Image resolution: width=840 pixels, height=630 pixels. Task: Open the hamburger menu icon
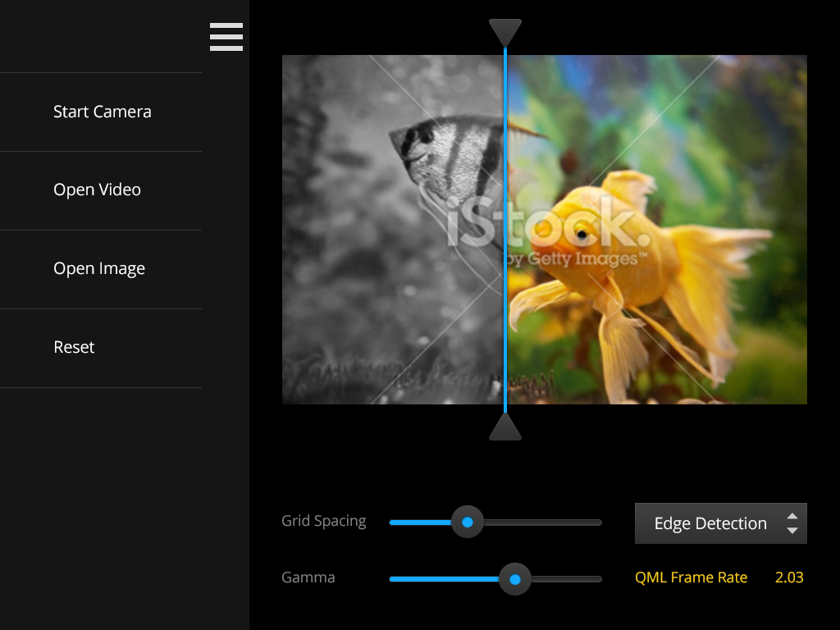pos(226,37)
